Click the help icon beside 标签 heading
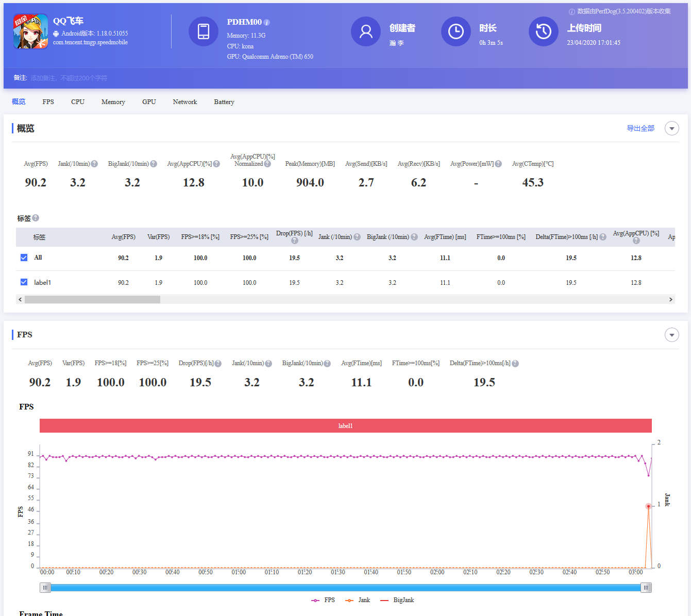This screenshot has height=616, width=691. [36, 218]
